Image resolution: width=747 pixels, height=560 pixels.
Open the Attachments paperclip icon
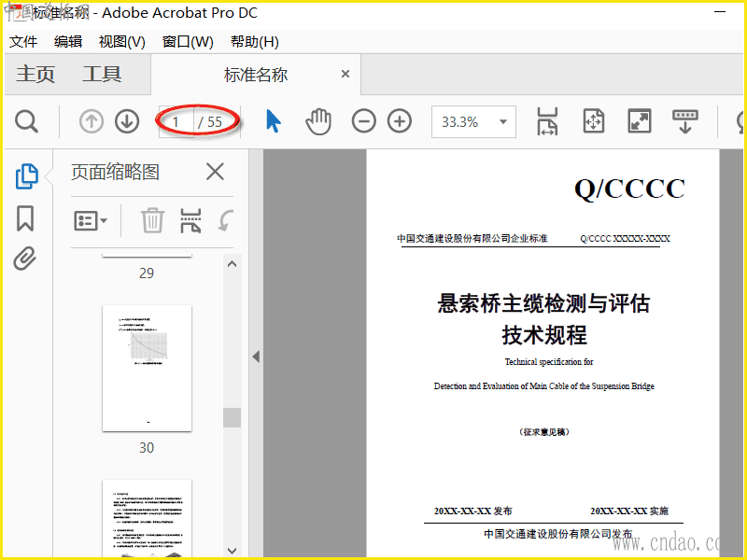25,259
